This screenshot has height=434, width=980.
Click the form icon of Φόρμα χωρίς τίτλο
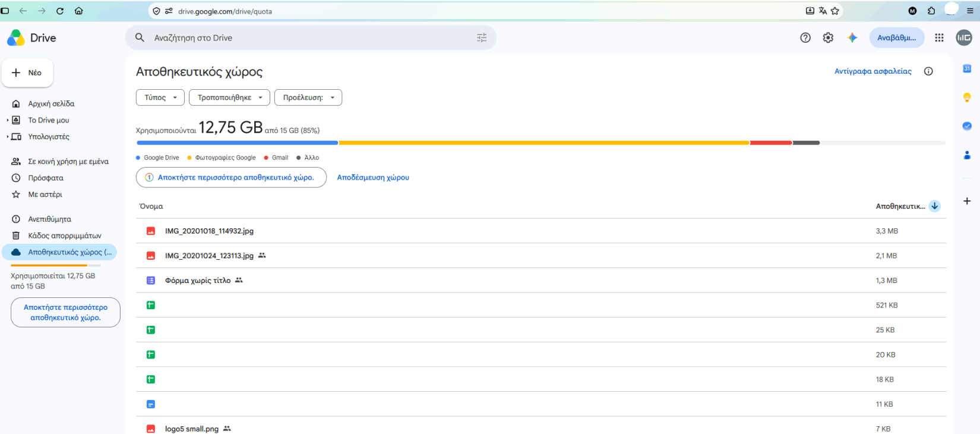pyautogui.click(x=151, y=281)
